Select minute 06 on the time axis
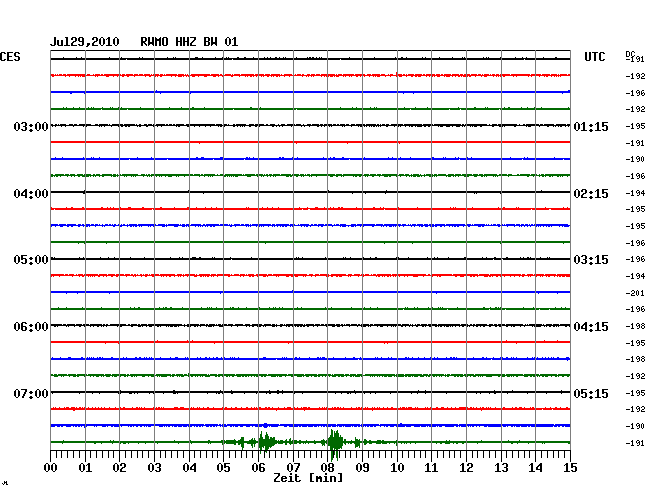The width and height of the screenshot is (650, 494). (258, 467)
